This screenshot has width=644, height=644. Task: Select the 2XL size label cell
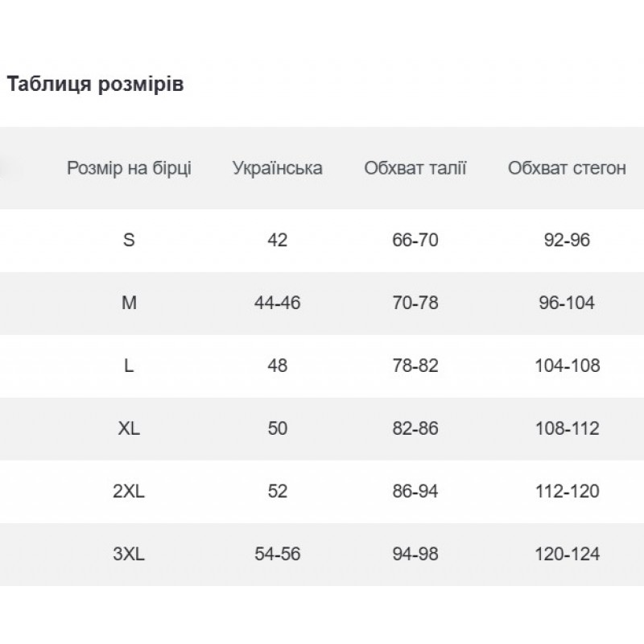click(129, 491)
